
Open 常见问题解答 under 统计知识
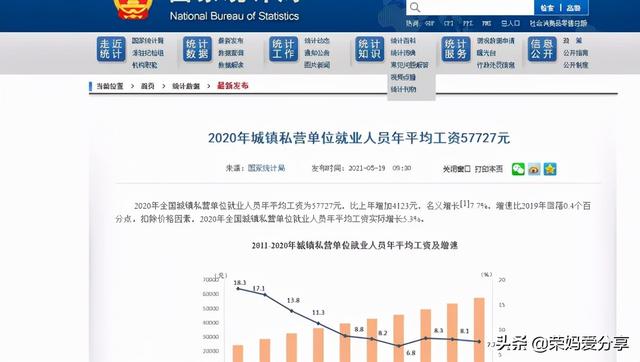coord(409,65)
